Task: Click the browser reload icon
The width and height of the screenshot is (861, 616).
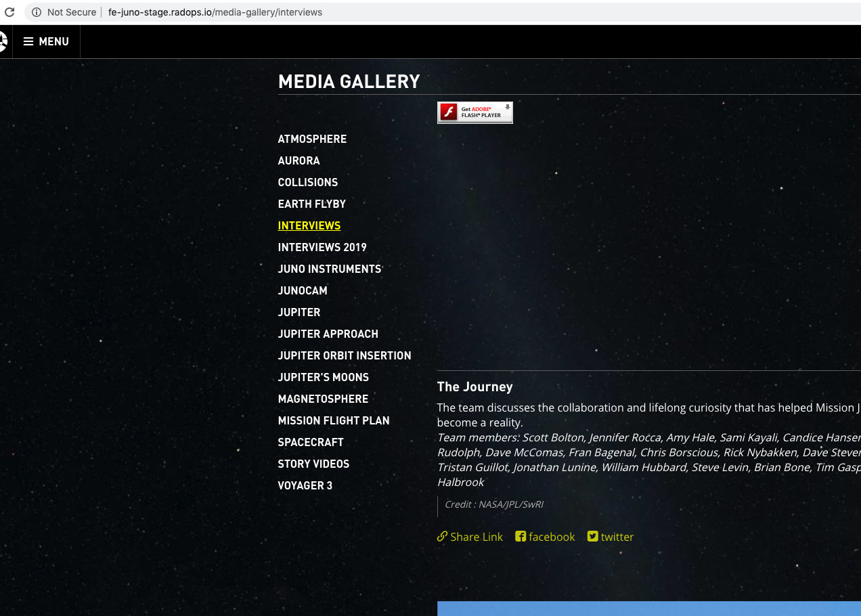Action: point(9,12)
